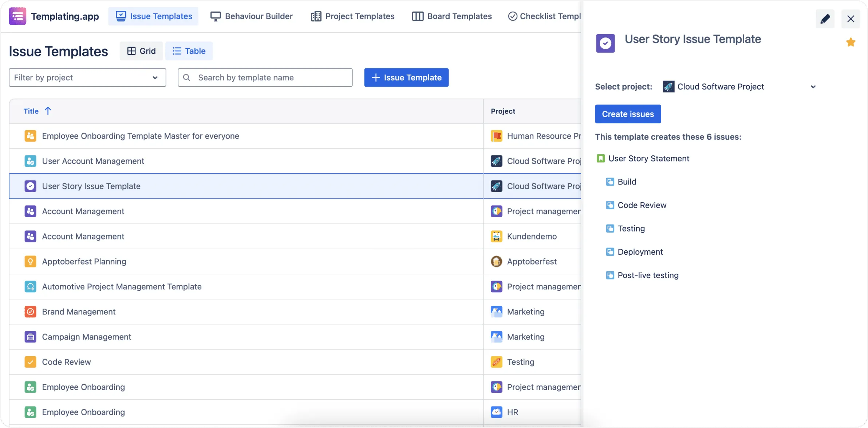Viewport: 868px width, 428px height.
Task: Select the Employee Onboarding Template Master row text
Action: click(141, 136)
